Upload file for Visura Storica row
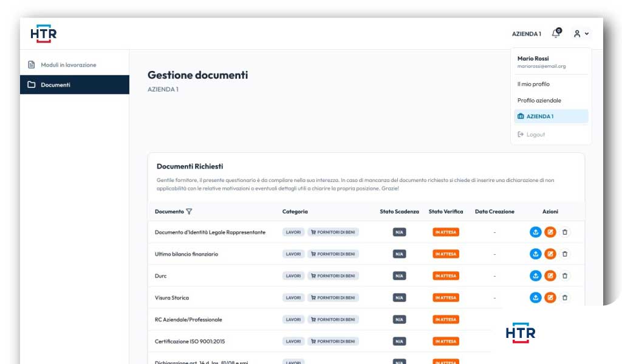622x364 pixels. click(536, 297)
